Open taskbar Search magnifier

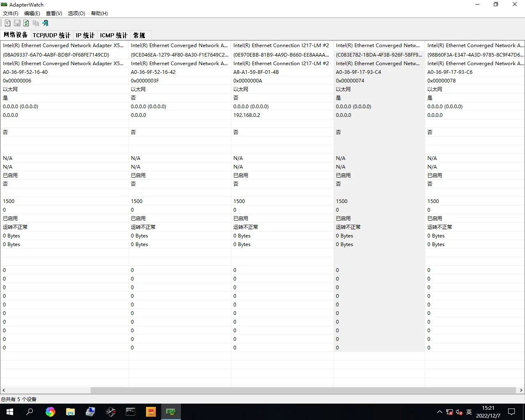click(x=30, y=412)
